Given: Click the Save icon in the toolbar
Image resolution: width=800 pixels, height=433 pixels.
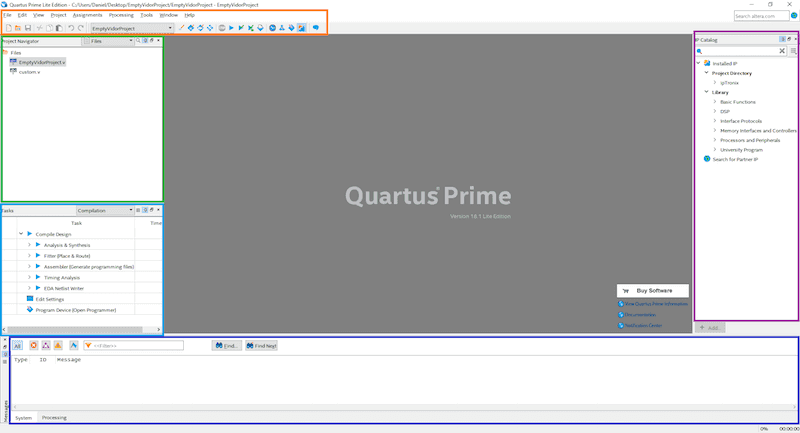Looking at the screenshot, I should pos(28,28).
